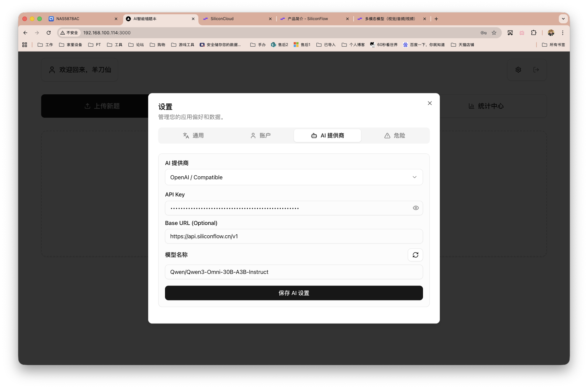Click the 保存 AI 设置 button

[x=294, y=293]
